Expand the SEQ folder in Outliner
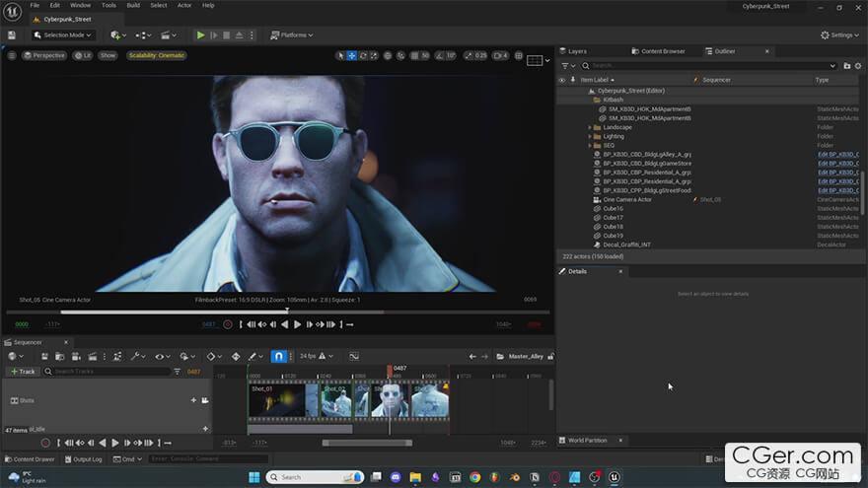 tap(590, 146)
